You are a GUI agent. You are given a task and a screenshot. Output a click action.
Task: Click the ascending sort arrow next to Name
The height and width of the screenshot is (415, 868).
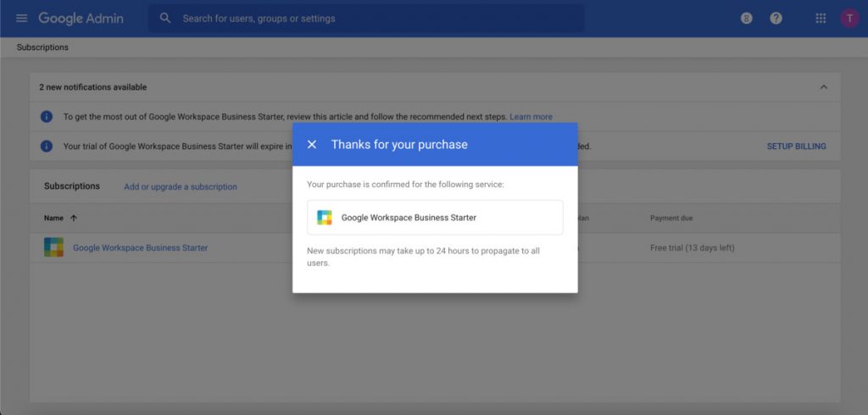pos(74,218)
